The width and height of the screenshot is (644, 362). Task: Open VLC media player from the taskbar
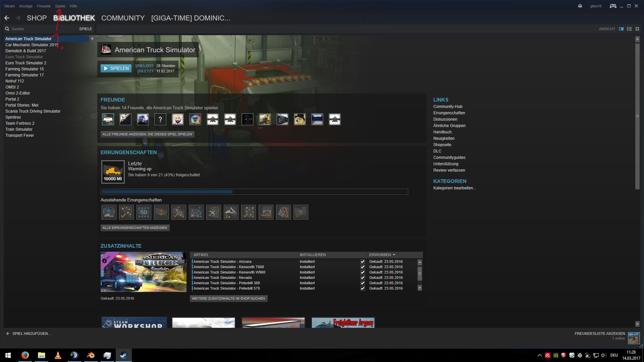(58, 355)
